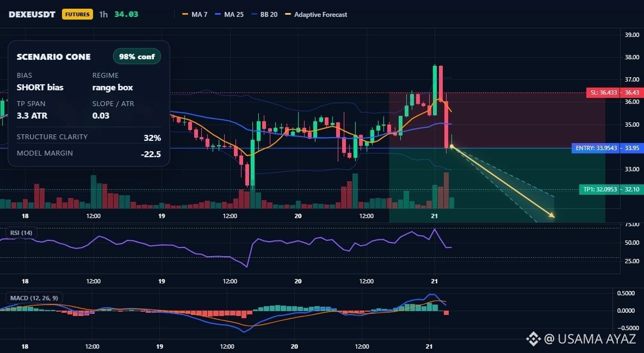Click the 38.00 price axis label
The width and height of the screenshot is (644, 353).
[631, 57]
